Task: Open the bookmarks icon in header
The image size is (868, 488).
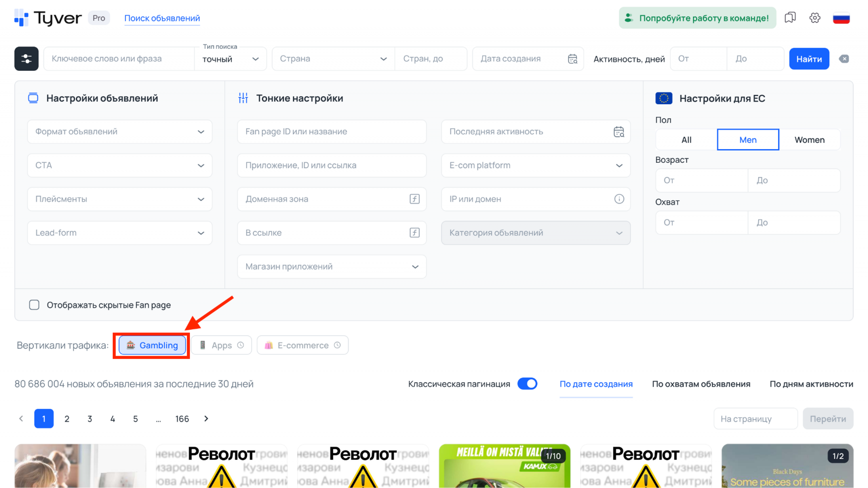Action: coord(790,18)
